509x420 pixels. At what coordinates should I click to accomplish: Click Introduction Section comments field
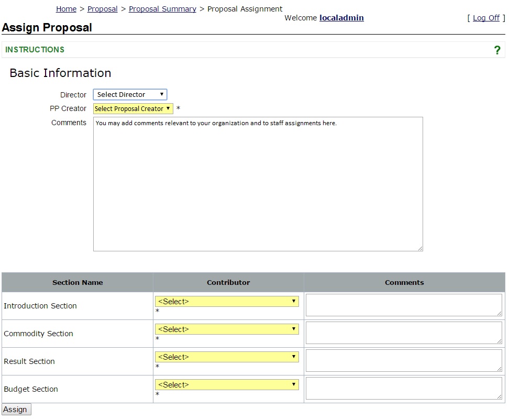point(404,305)
